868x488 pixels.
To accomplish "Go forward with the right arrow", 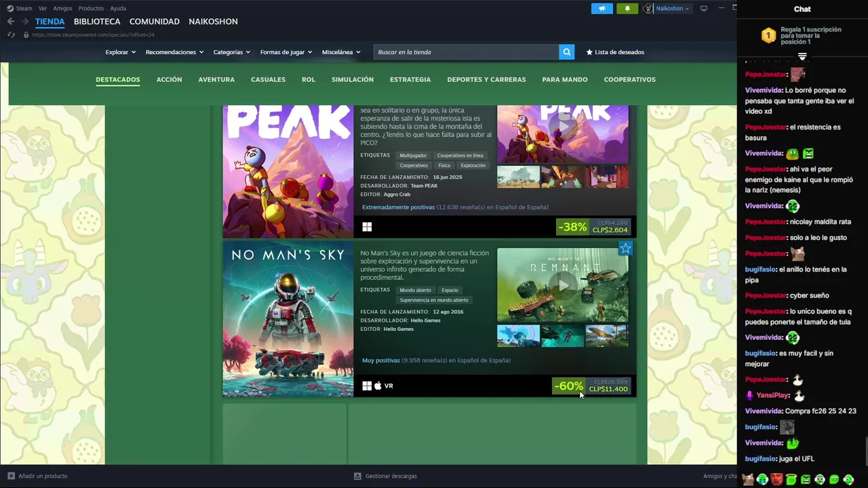I will click(x=24, y=22).
